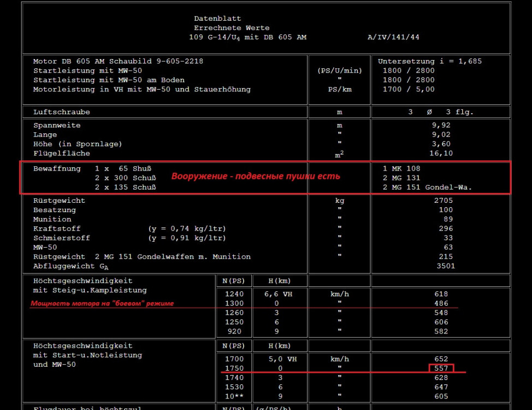Click the '3 ø 3 flg.' propeller value
Screen dimensions: 532x410
click(441, 112)
